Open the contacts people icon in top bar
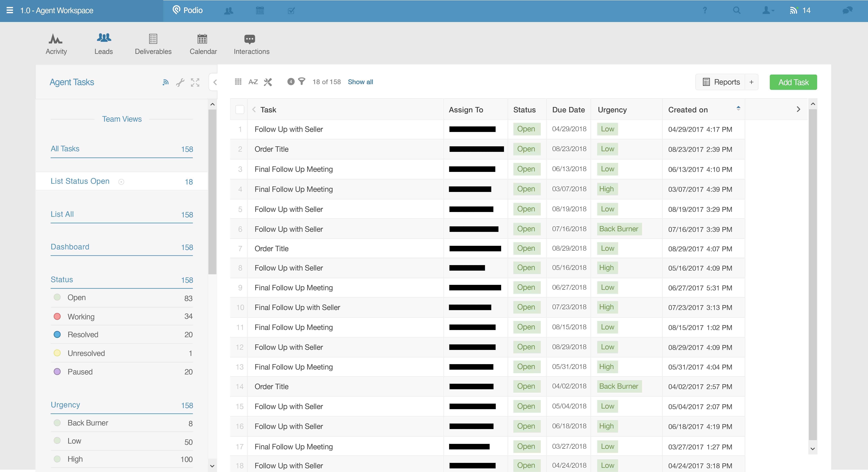This screenshot has width=868, height=472. pyautogui.click(x=229, y=11)
